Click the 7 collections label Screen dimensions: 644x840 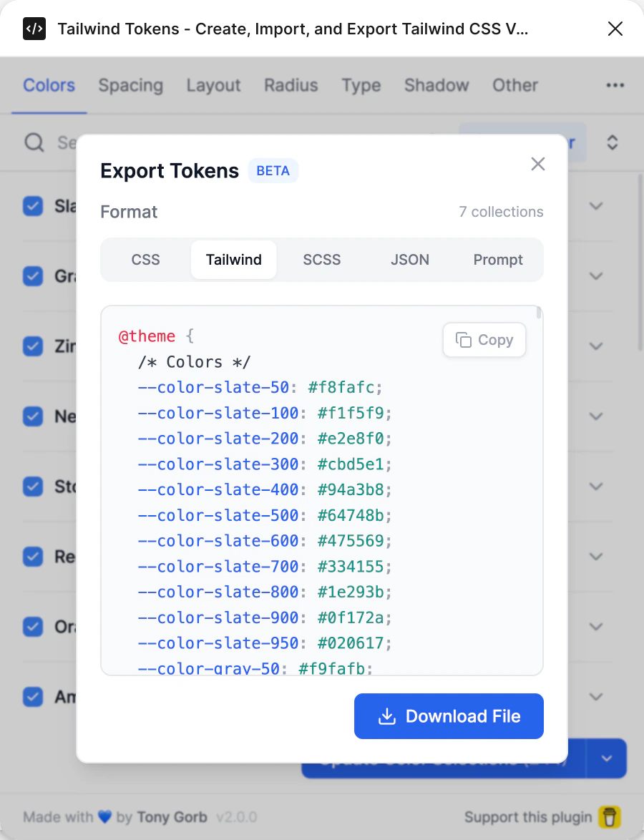tap(501, 212)
